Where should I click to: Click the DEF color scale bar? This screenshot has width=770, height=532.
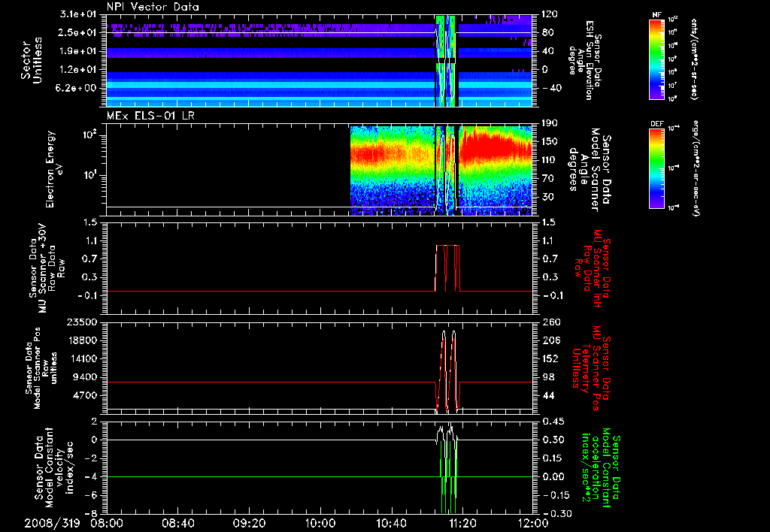point(655,167)
